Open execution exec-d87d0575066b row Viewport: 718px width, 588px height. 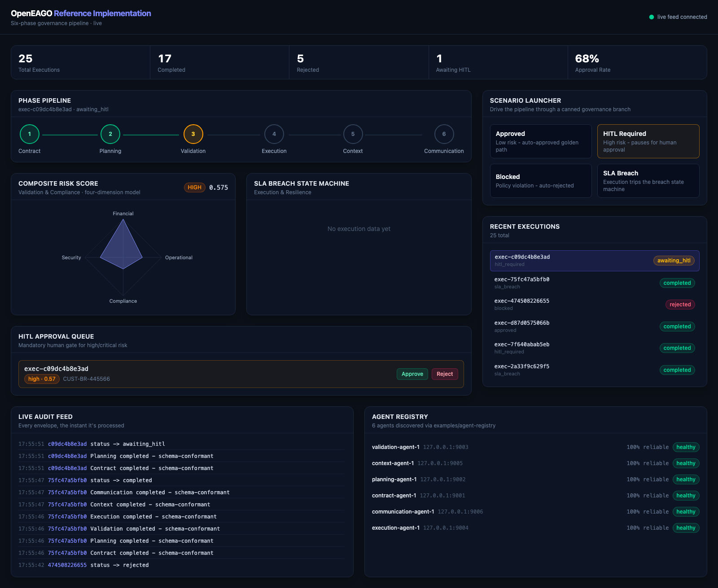point(595,326)
